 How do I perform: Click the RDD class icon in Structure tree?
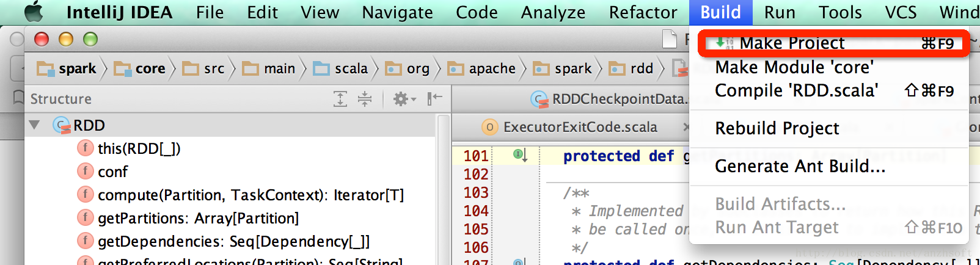pyautogui.click(x=62, y=126)
